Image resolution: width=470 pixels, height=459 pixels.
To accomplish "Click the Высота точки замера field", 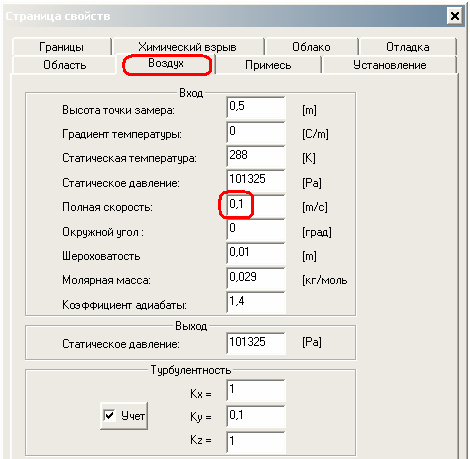I will coord(256,107).
